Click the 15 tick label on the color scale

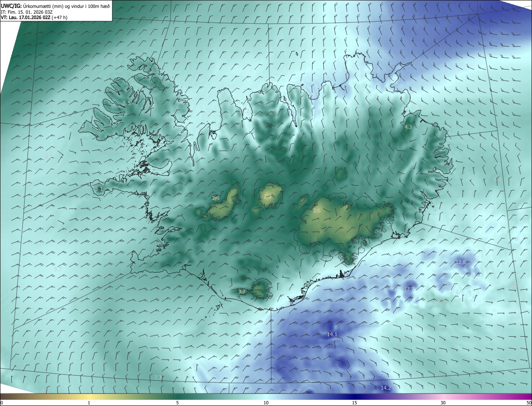point(355,403)
